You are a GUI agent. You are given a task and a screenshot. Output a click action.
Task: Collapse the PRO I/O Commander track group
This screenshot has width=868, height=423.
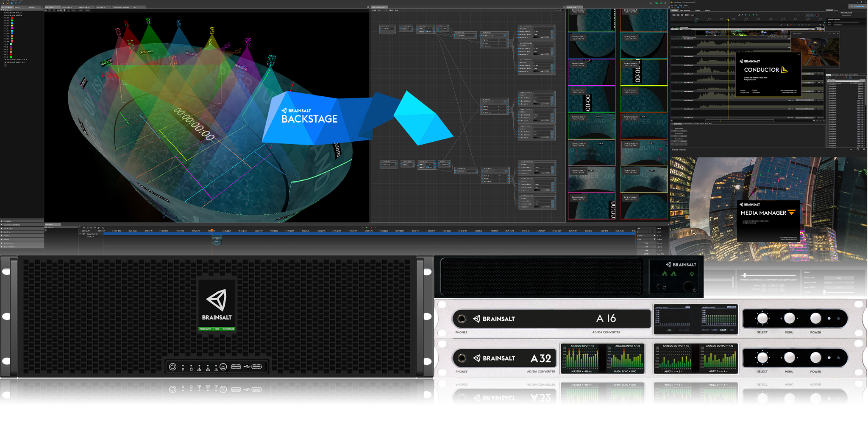pyautogui.click(x=674, y=37)
